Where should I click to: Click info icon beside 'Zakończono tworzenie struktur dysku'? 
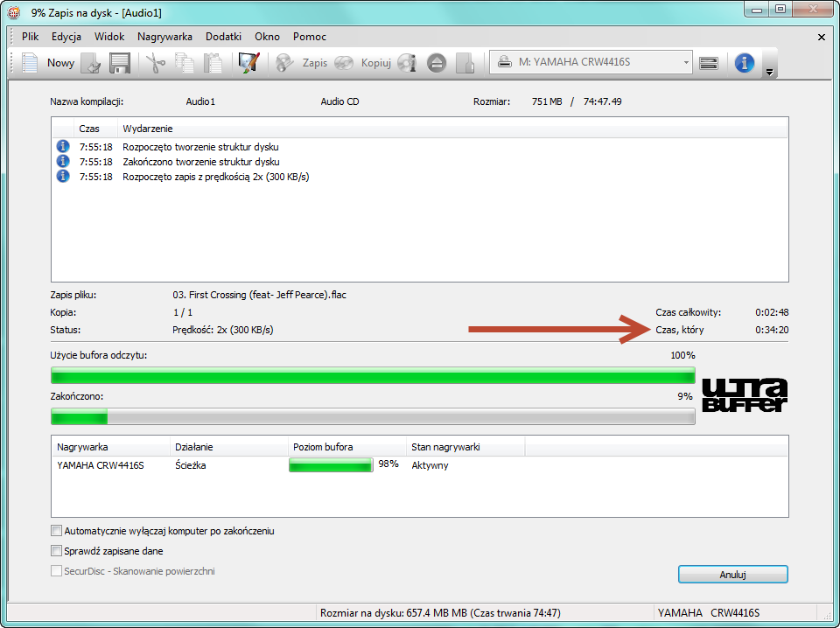click(63, 161)
